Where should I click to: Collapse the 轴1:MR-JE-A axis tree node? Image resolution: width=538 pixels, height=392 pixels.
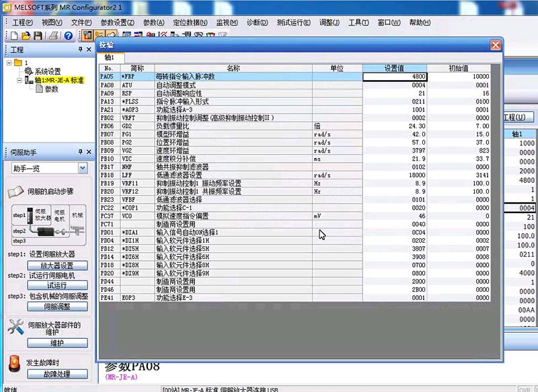[x=18, y=80]
